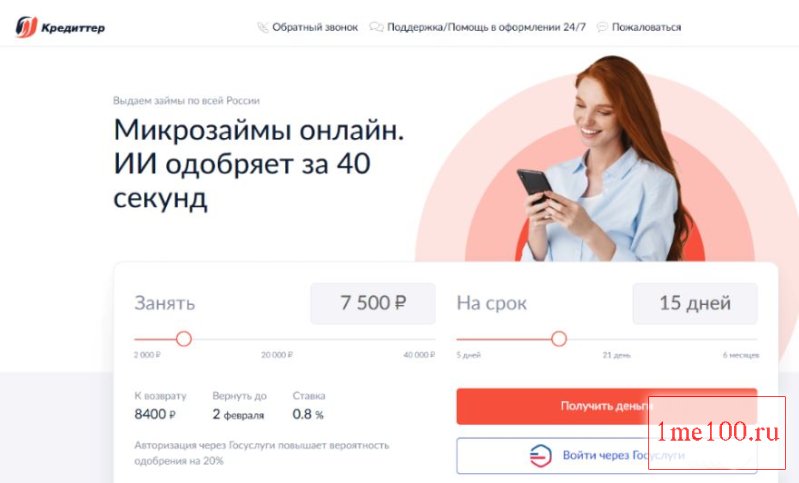This screenshot has width=799, height=483.
Task: Click the 6 месяцев mark on term slider
Action: click(741, 355)
